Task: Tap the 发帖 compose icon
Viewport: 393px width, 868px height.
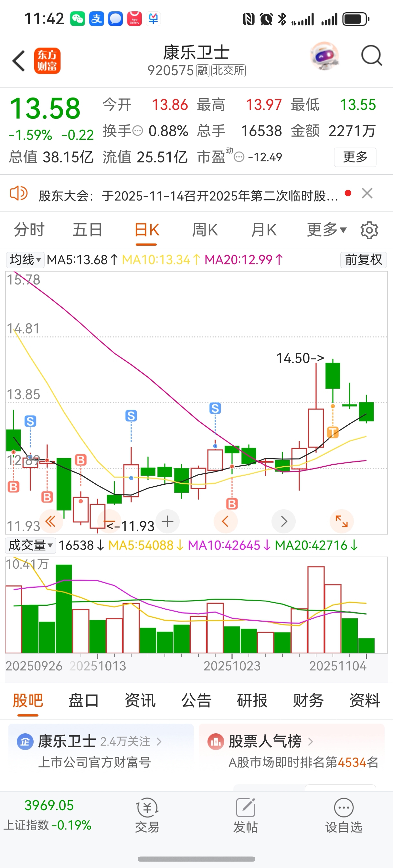Action: click(x=245, y=808)
